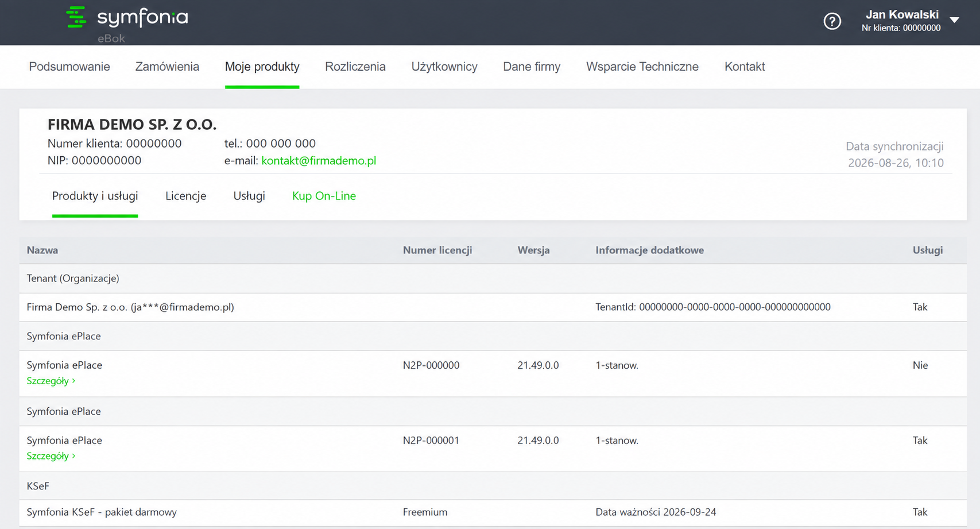Click the Nr klienta text under Jan Kowalski
The height and width of the screenshot is (529, 980).
point(901,28)
